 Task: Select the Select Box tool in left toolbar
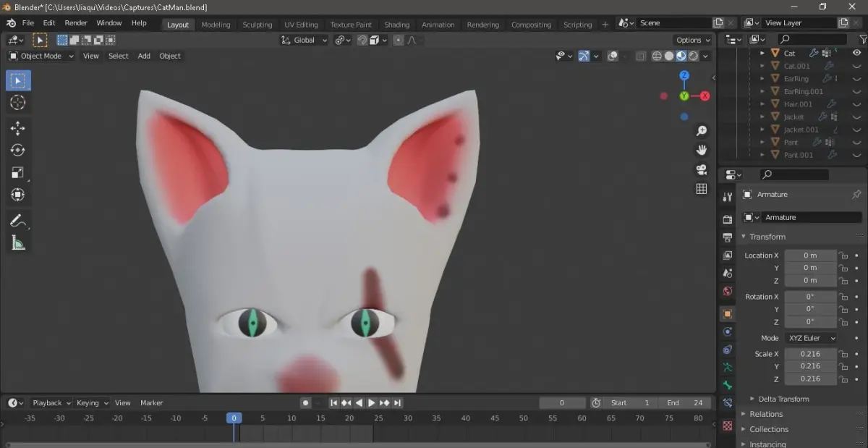(x=18, y=80)
